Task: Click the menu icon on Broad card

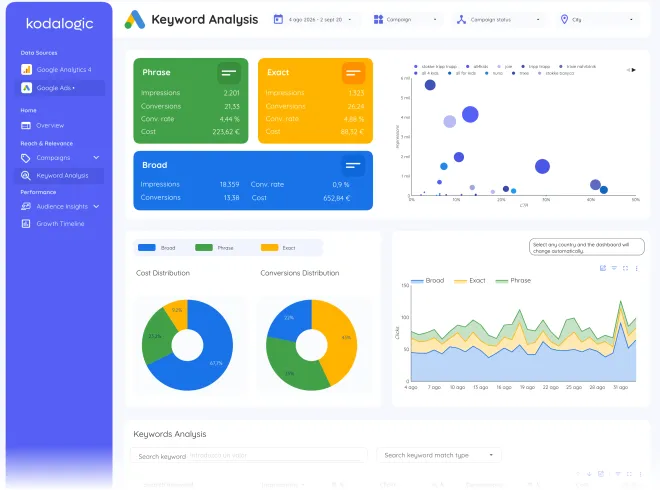Action: (x=353, y=165)
